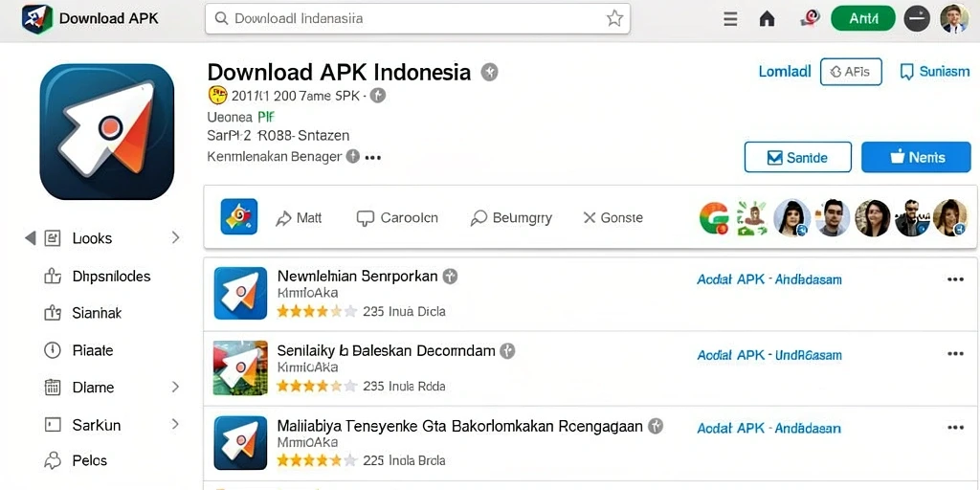The width and height of the screenshot is (980, 490).
Task: Select the Gonste tab
Action: (x=612, y=217)
